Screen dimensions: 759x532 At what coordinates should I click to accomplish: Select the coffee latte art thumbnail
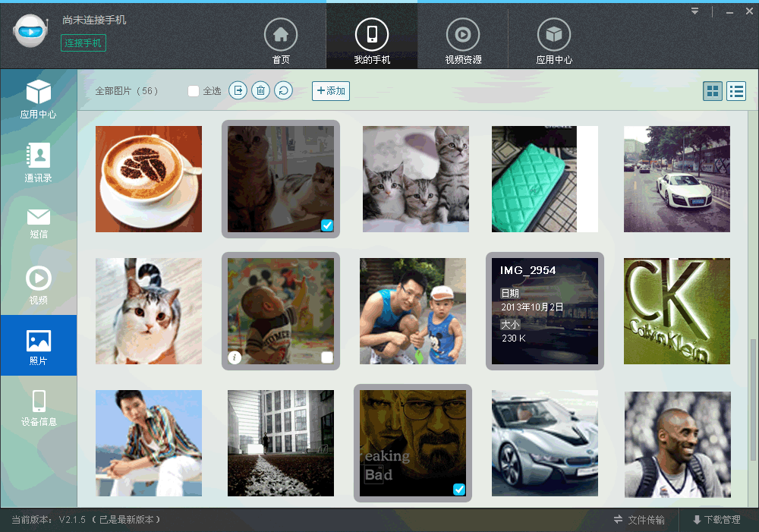(149, 179)
